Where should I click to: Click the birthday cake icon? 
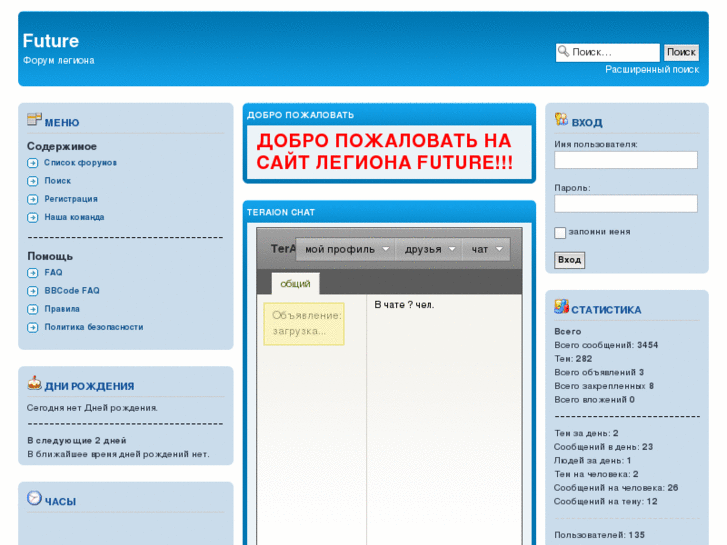(x=34, y=383)
